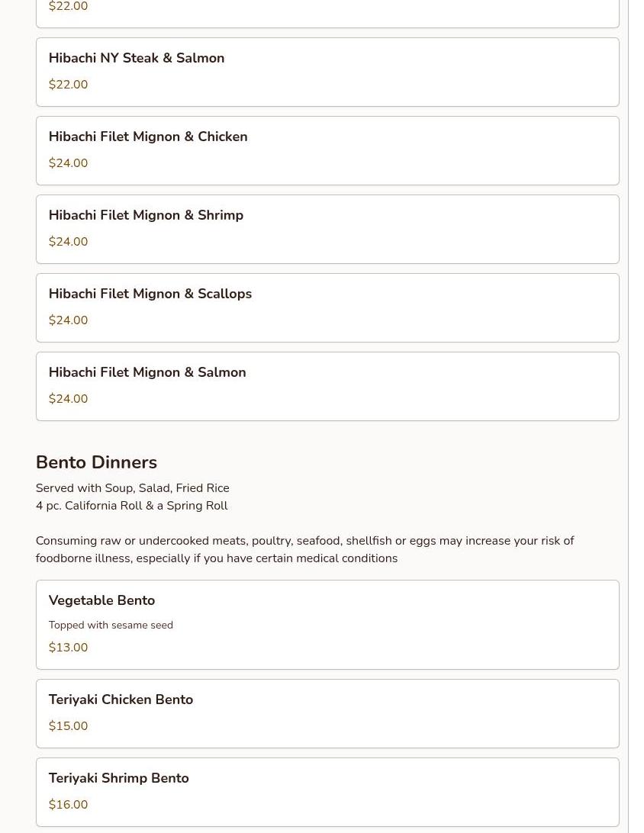
Task: Click the $16.00 Teriyaki Shrimp Bento price
Action: [68, 805]
